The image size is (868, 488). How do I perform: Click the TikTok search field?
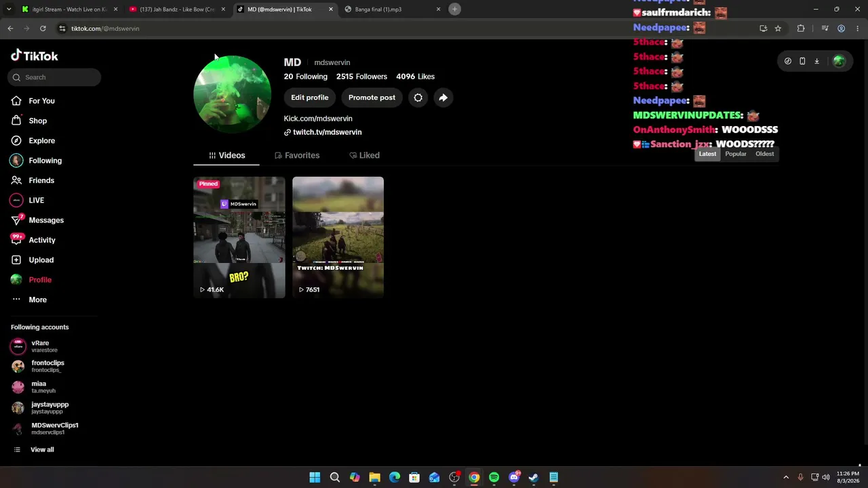click(56, 77)
